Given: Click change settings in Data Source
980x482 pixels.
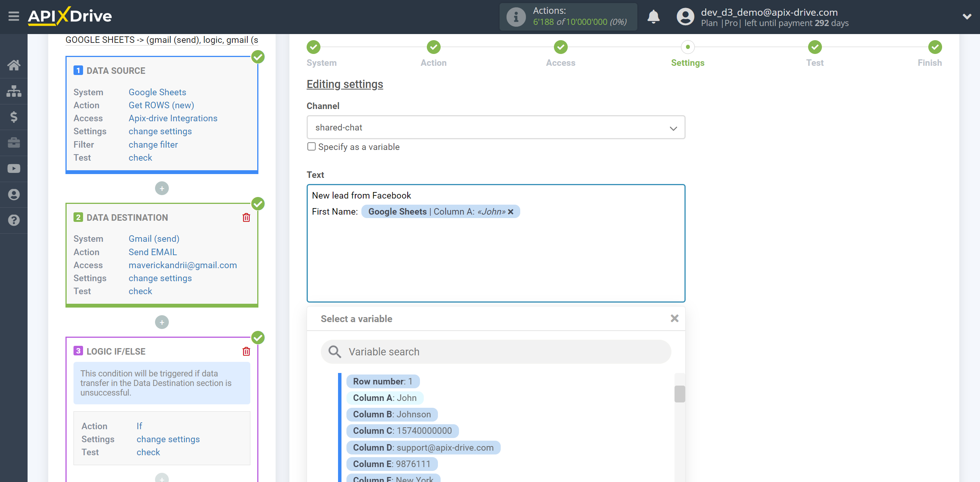Looking at the screenshot, I should tap(160, 131).
